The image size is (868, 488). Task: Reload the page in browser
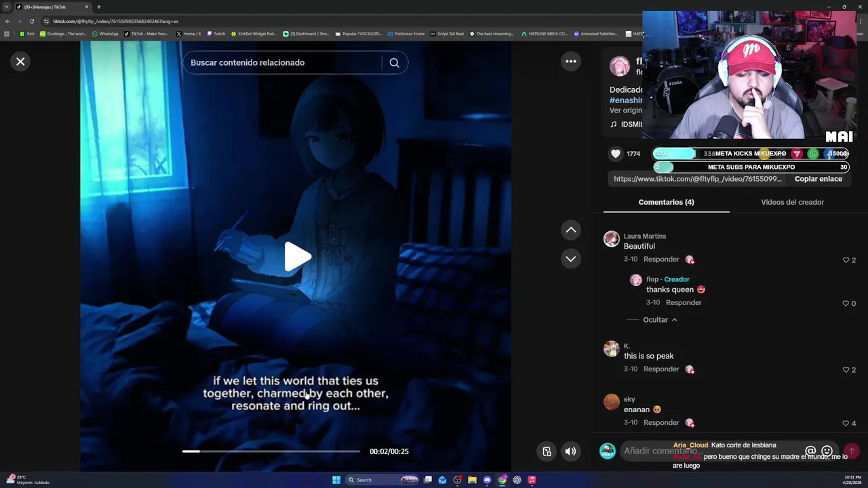[32, 21]
